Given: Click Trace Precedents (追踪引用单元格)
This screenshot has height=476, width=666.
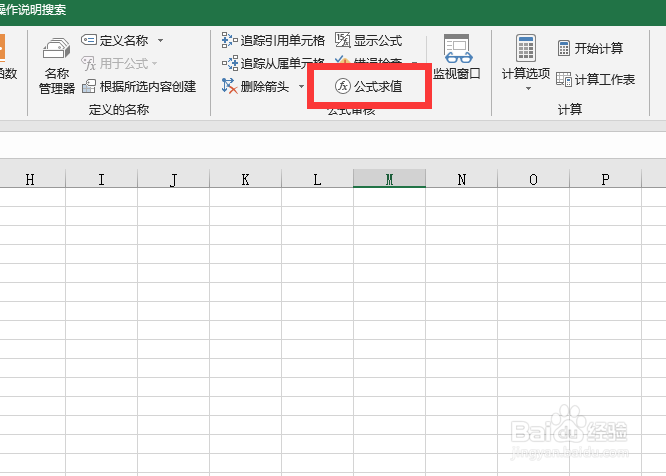Looking at the screenshot, I should tap(273, 40).
